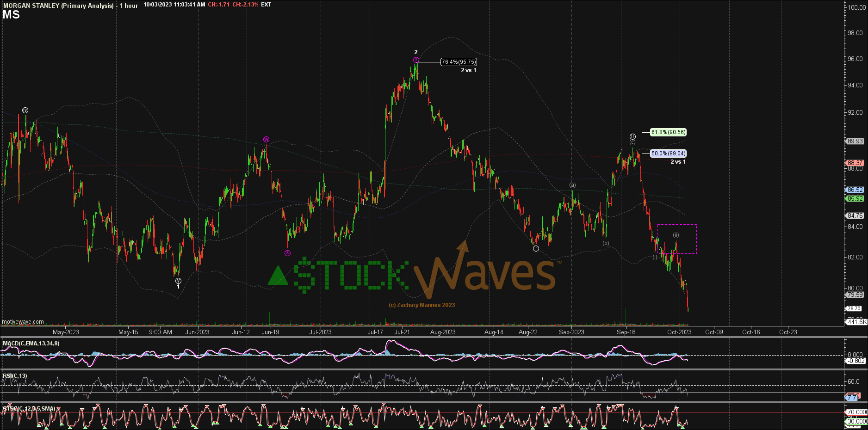Click the Aug-22 date on the time axis
The image size is (868, 430).
(x=528, y=332)
